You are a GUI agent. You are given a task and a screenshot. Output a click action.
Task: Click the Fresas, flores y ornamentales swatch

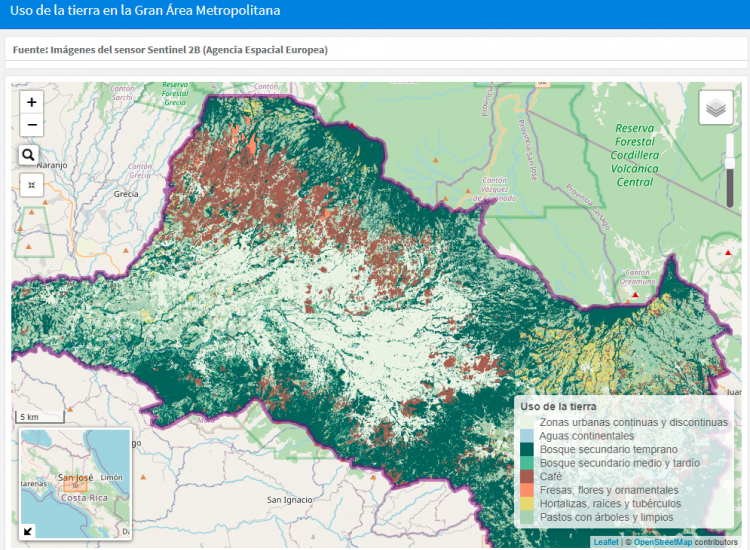click(x=527, y=491)
